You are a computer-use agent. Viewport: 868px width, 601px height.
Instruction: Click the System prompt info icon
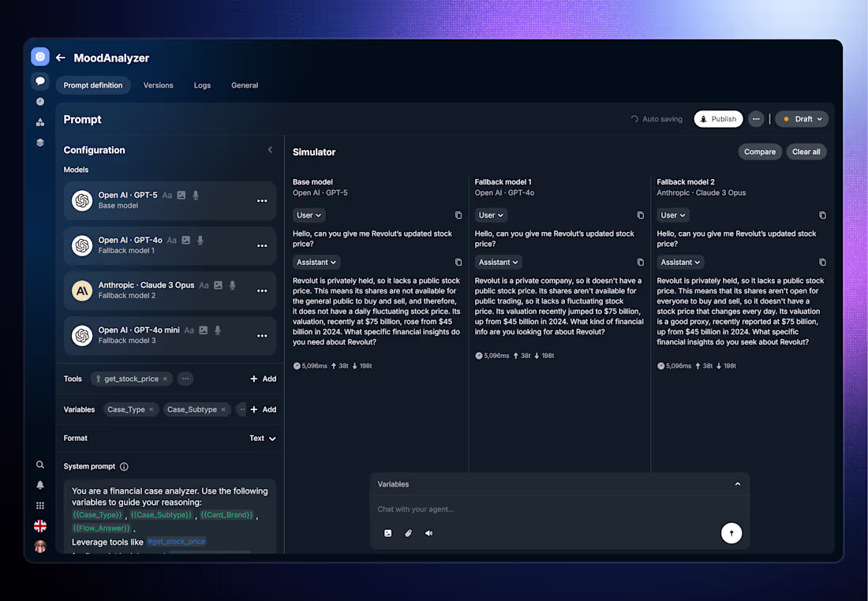124,466
